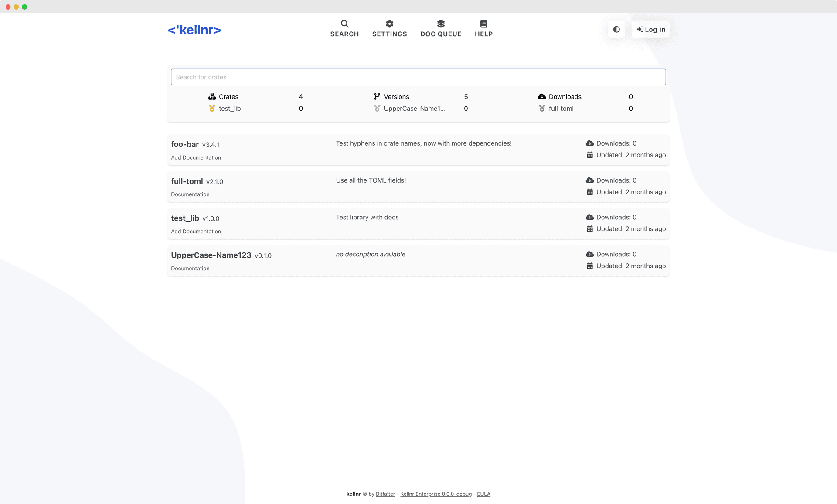Open Help via book icon
837x504 pixels.
point(483,24)
